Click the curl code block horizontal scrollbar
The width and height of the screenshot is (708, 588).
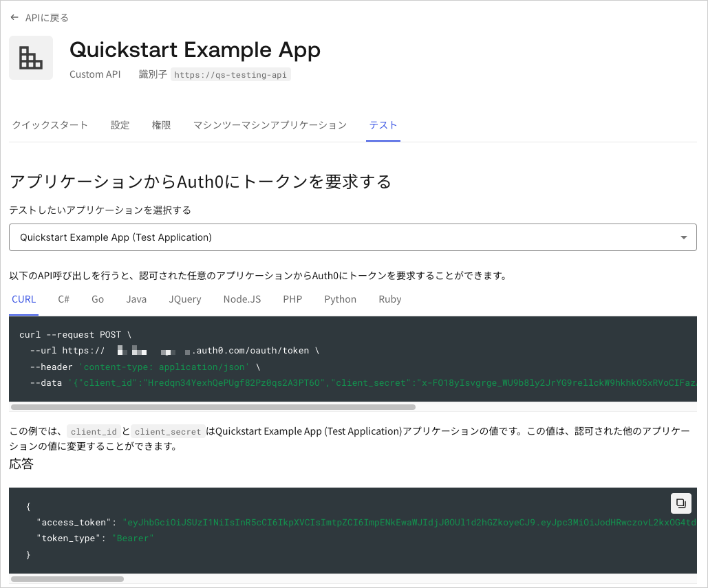pos(213,407)
